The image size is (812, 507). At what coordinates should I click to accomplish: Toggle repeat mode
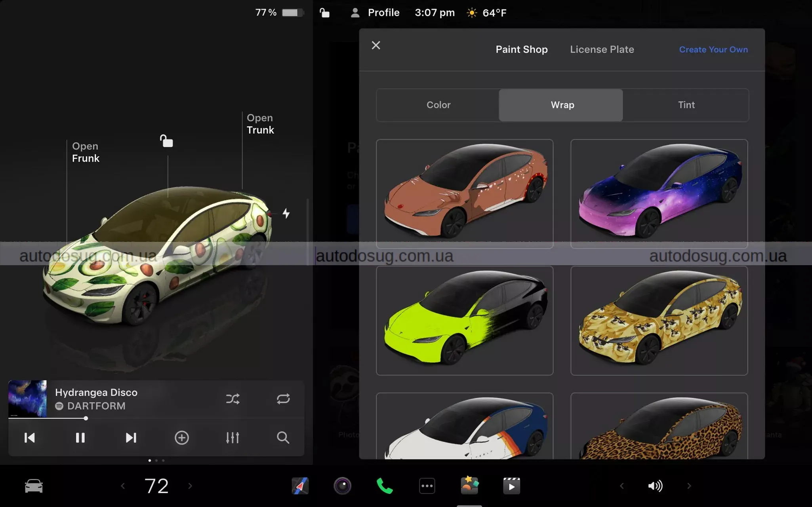pyautogui.click(x=283, y=399)
